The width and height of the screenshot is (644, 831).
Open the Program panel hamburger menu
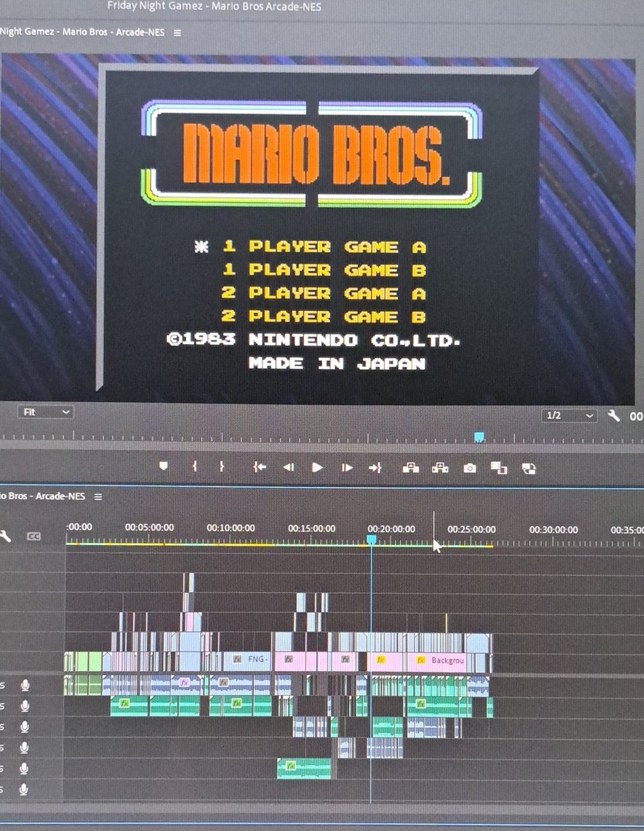177,33
